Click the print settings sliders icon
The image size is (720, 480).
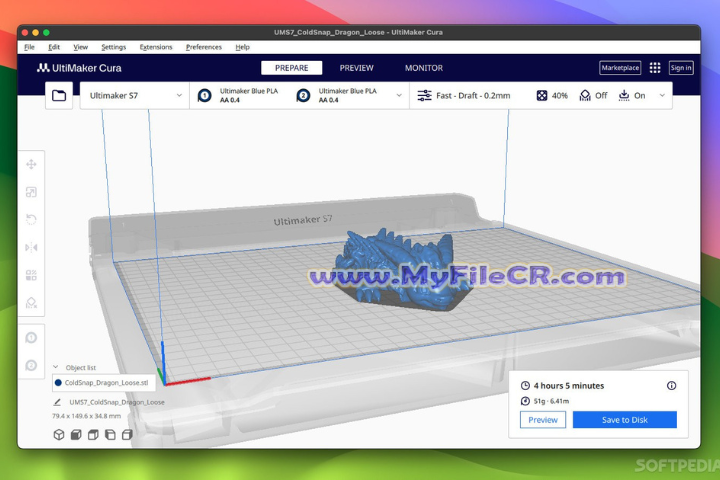424,96
